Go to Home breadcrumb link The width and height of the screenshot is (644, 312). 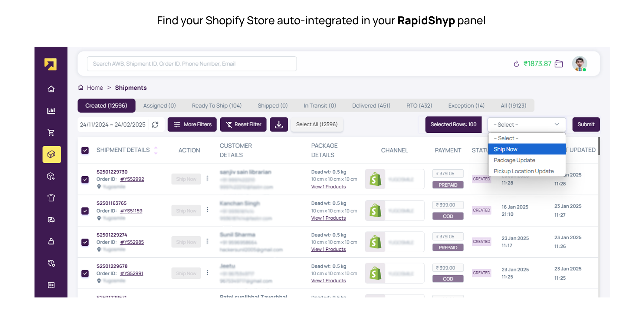(95, 88)
